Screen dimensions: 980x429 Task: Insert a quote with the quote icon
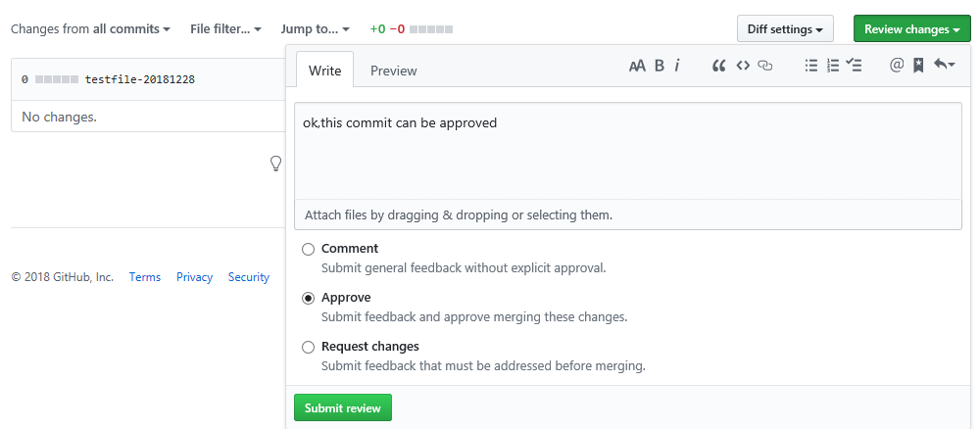pos(718,66)
